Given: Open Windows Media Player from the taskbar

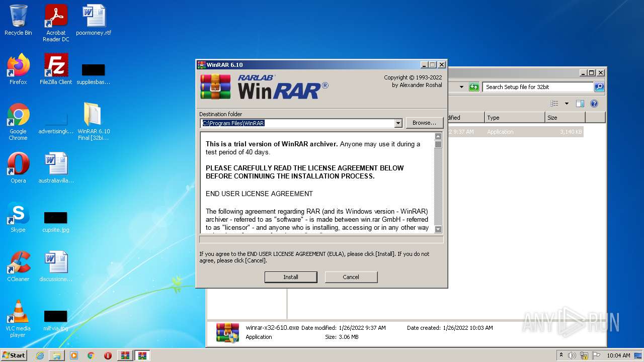Looking at the screenshot, I should point(74,355).
